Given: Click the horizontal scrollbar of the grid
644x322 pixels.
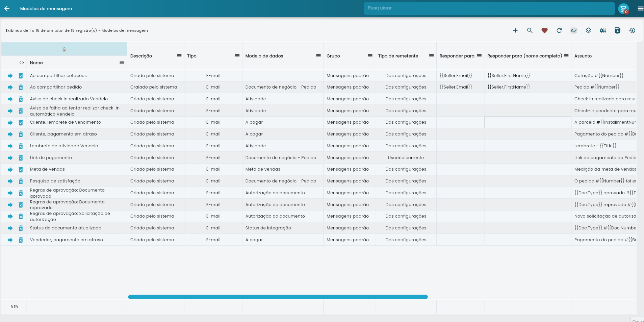Looking at the screenshot, I should (x=278, y=297).
